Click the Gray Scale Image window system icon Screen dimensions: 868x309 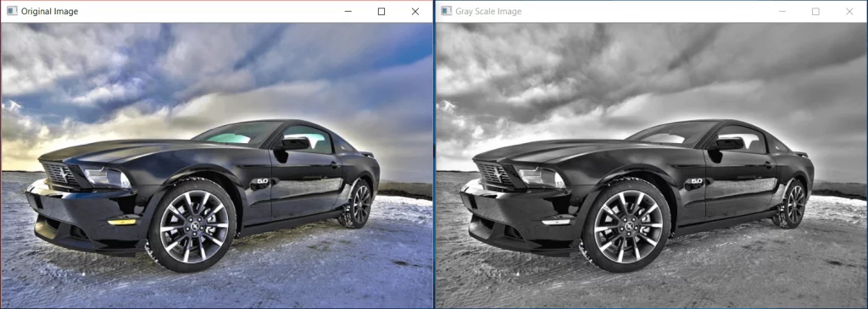point(446,11)
